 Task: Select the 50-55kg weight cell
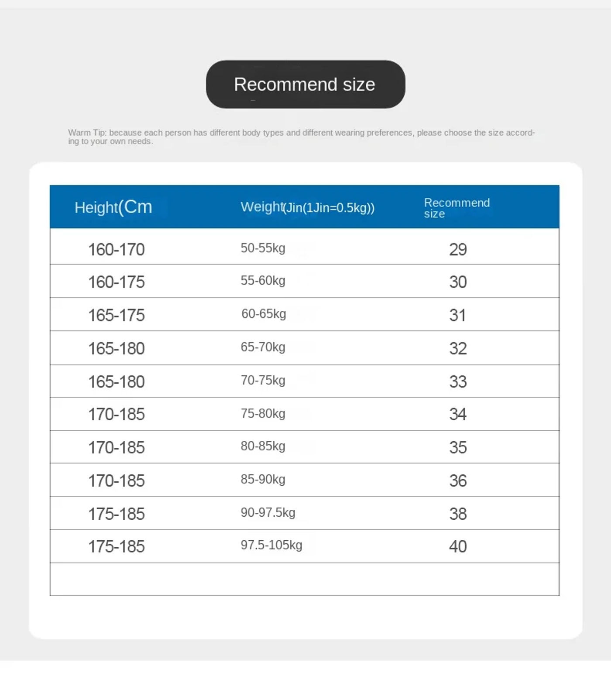[x=263, y=248]
